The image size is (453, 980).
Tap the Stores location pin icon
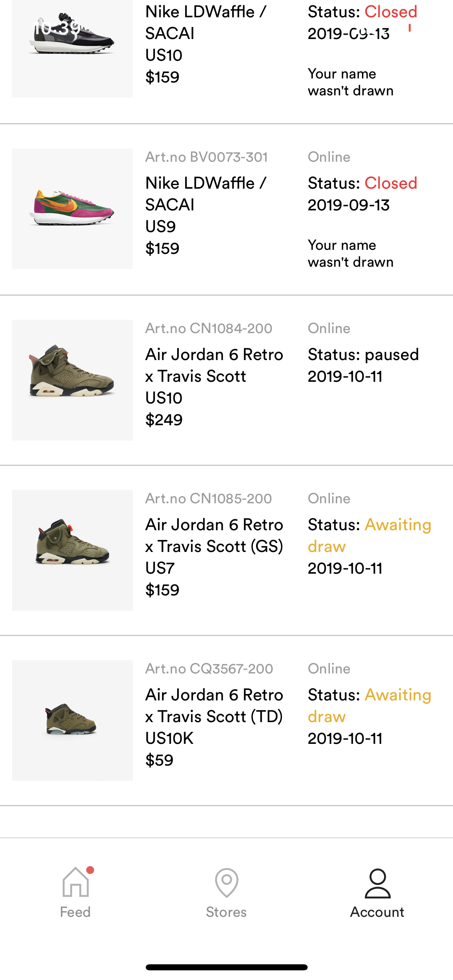click(226, 882)
